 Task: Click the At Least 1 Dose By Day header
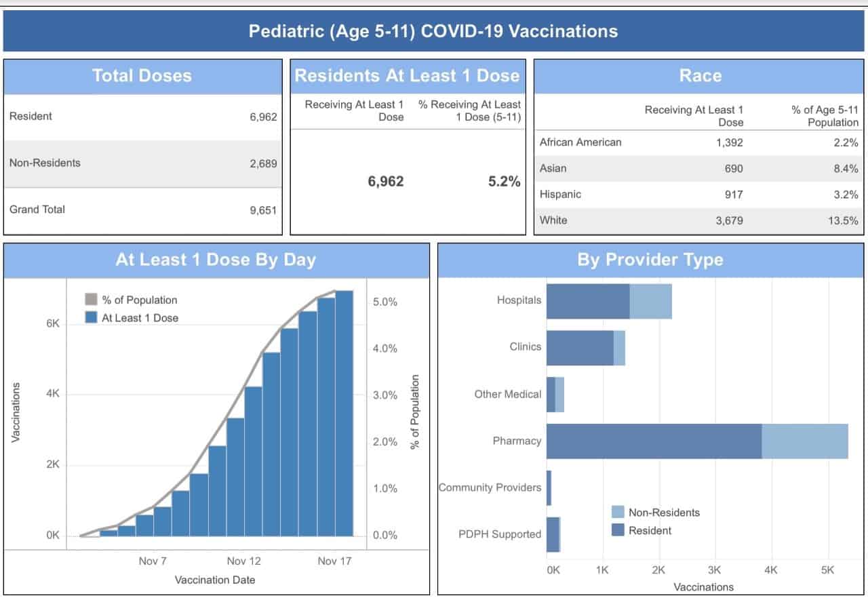216,260
